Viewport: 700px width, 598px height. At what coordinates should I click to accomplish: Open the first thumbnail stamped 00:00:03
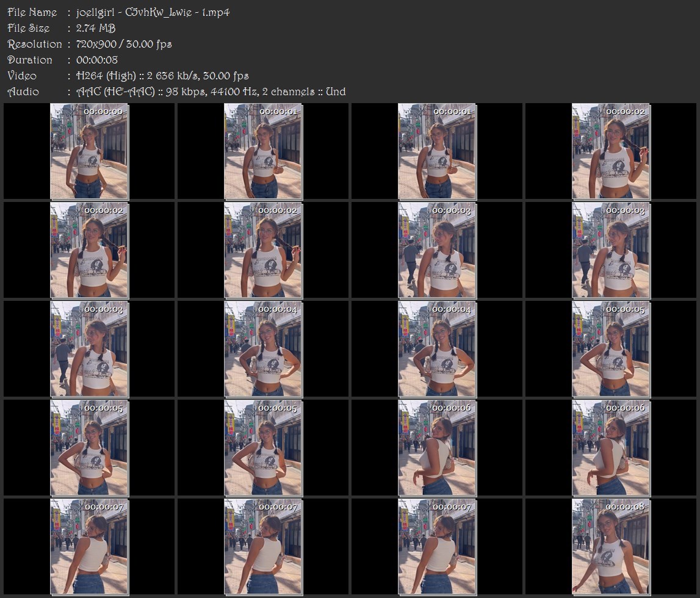click(x=437, y=250)
